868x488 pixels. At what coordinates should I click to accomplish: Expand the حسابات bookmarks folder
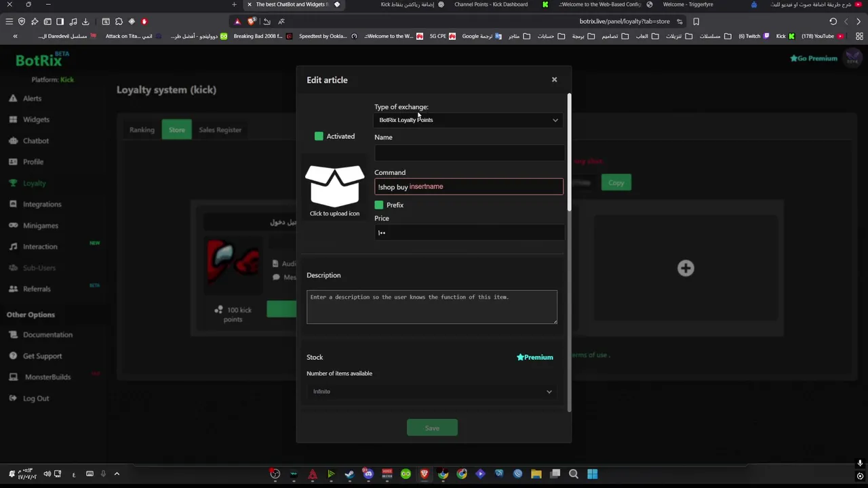(551, 36)
